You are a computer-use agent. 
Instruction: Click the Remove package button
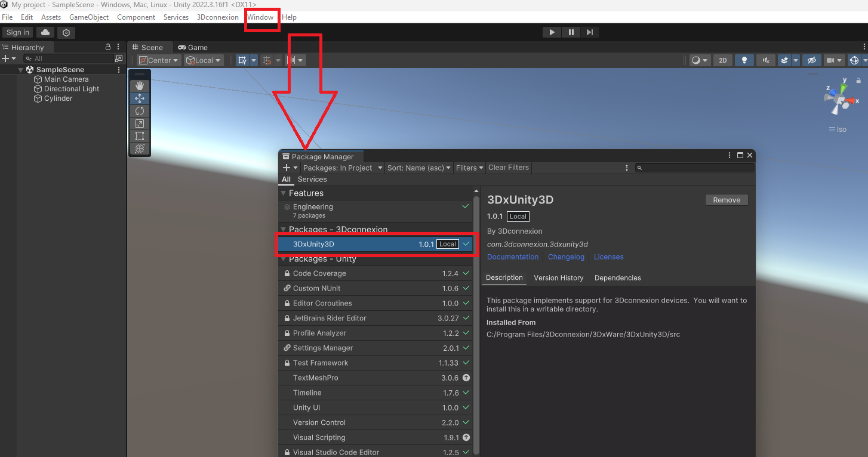[727, 200]
